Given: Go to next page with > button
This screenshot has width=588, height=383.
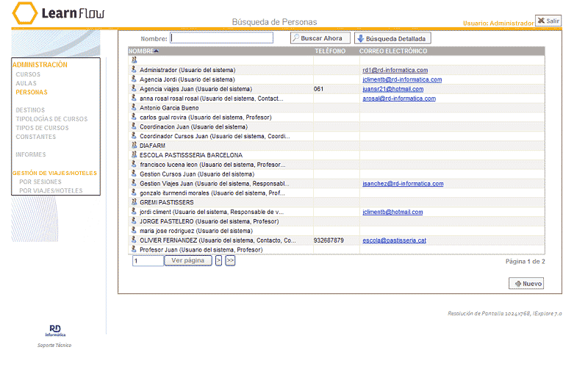Looking at the screenshot, I should pyautogui.click(x=218, y=260).
